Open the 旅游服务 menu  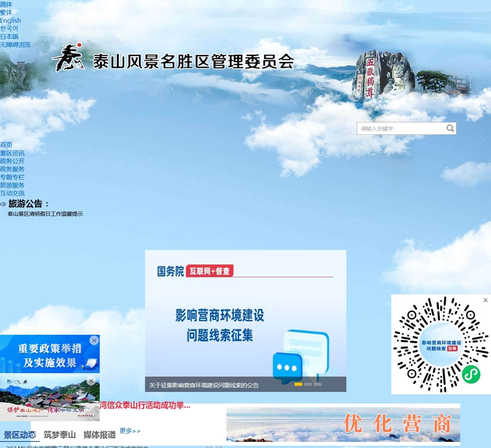(x=12, y=185)
